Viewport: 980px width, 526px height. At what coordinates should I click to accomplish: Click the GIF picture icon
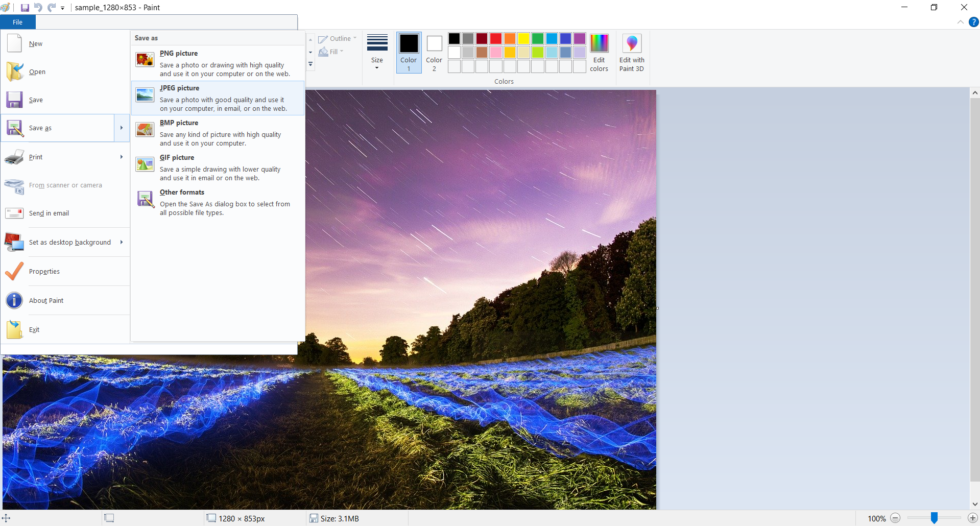(x=145, y=164)
